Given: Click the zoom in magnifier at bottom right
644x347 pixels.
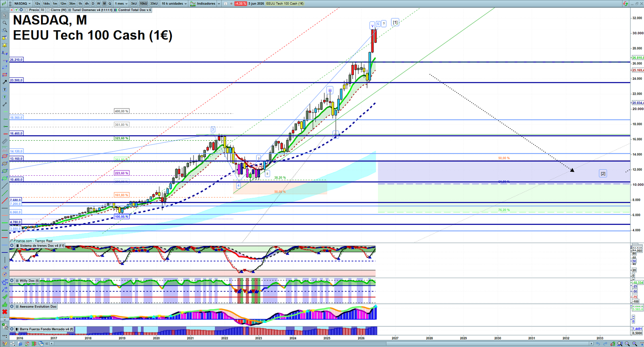Looking at the screenshot, I should pyautogui.click(x=635, y=344).
